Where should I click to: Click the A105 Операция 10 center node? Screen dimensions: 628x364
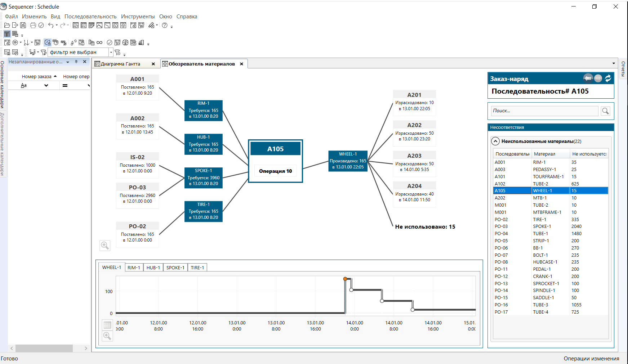coord(276,161)
